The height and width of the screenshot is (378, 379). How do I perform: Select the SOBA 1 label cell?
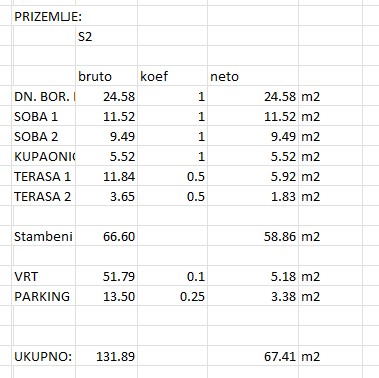point(44,116)
